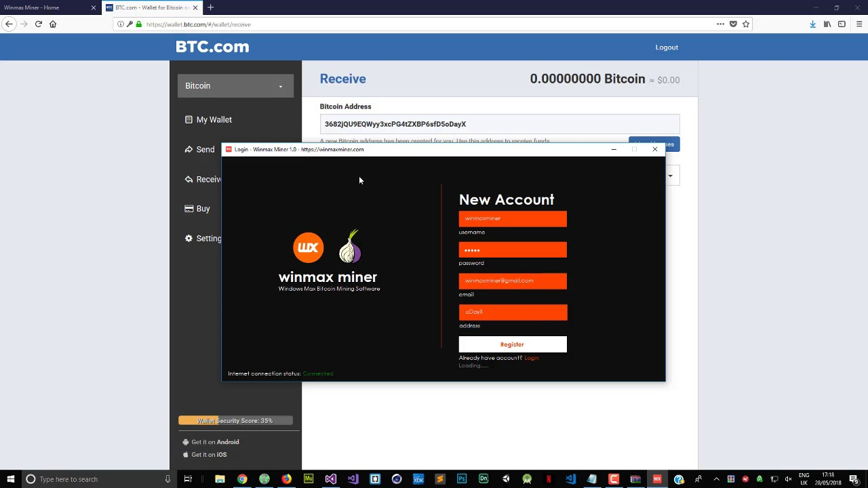Open the Windows Start menu
Image resolution: width=868 pixels, height=488 pixels.
pyautogui.click(x=10, y=479)
